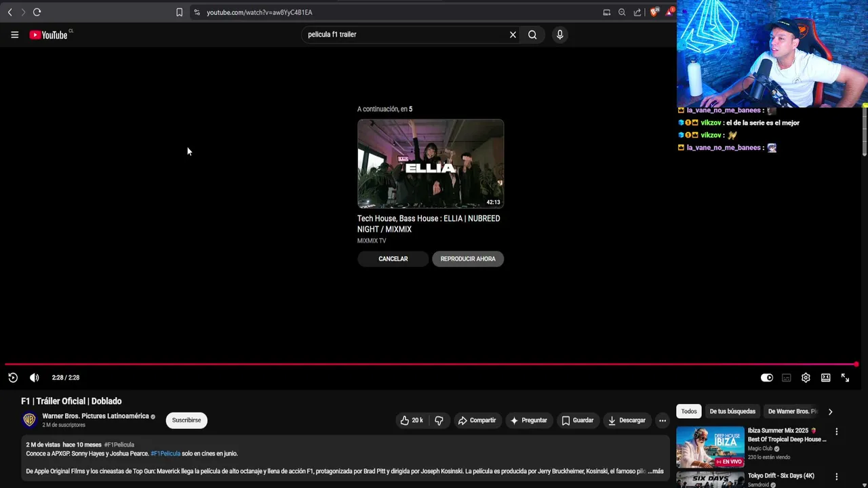
Task: Select the Todos filter chip
Action: (689, 411)
